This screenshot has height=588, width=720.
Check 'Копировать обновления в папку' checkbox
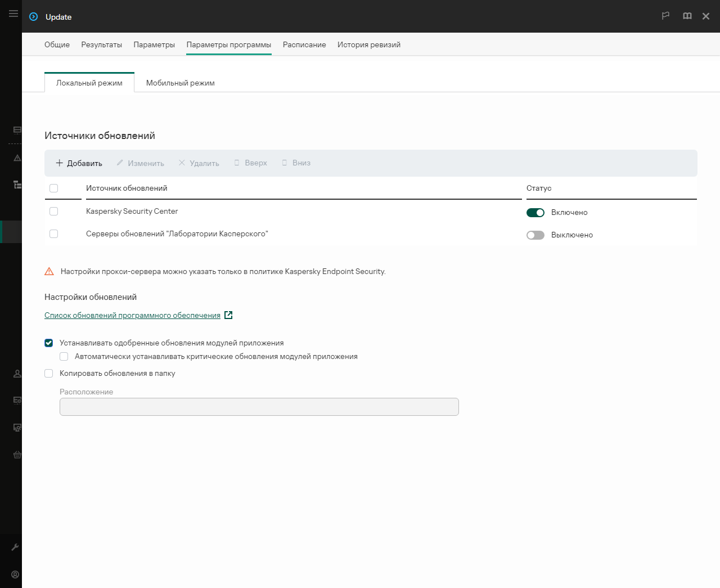(x=49, y=374)
